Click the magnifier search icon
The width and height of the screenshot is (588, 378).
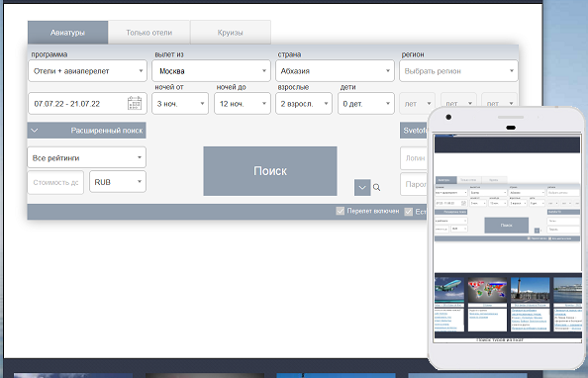coord(376,187)
